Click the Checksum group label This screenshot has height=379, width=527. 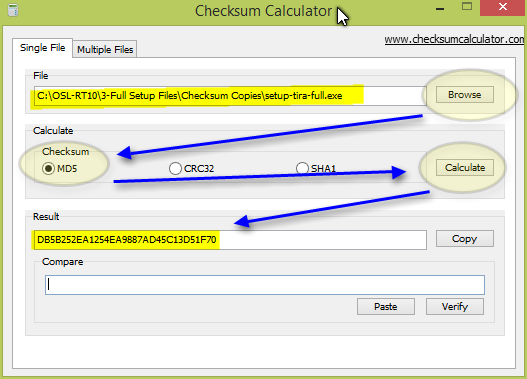click(66, 152)
